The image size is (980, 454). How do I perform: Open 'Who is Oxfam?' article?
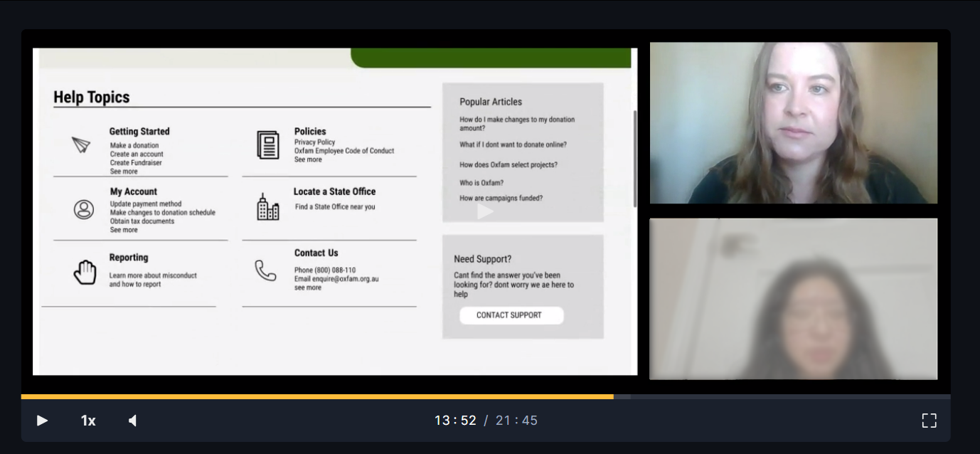tap(481, 183)
